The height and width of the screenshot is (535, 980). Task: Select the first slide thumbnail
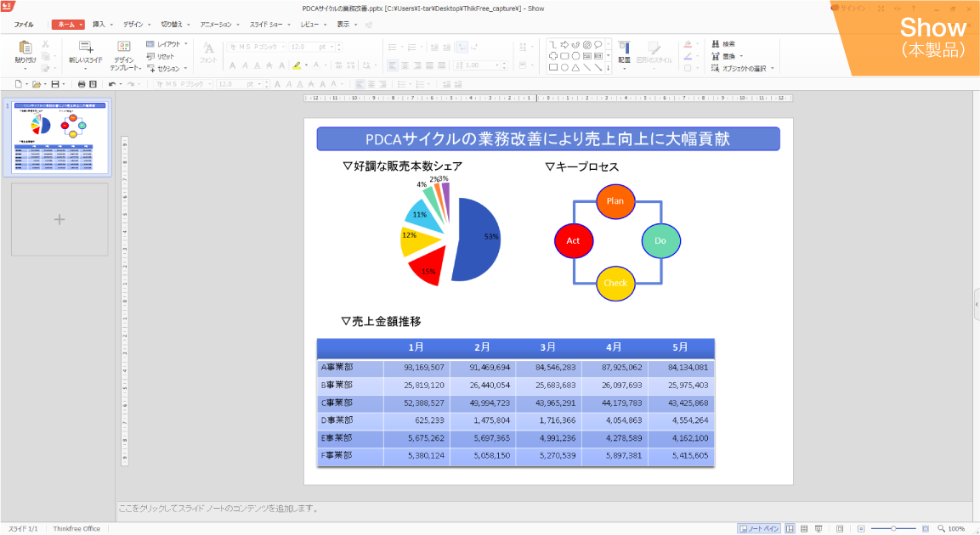click(x=59, y=138)
